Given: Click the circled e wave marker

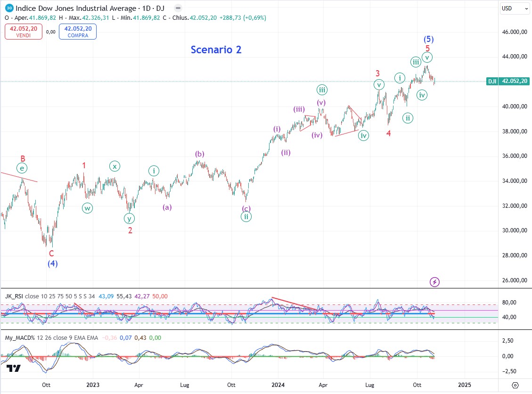Looking at the screenshot, I should (x=22, y=168).
